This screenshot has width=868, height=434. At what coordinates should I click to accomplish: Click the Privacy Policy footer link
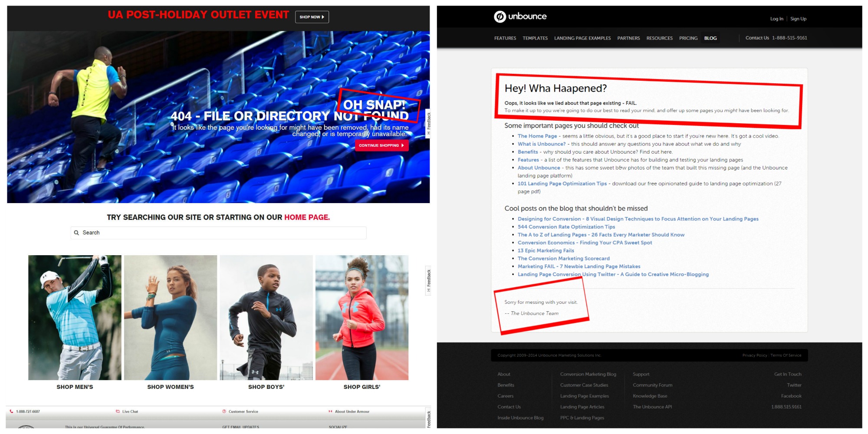point(755,355)
